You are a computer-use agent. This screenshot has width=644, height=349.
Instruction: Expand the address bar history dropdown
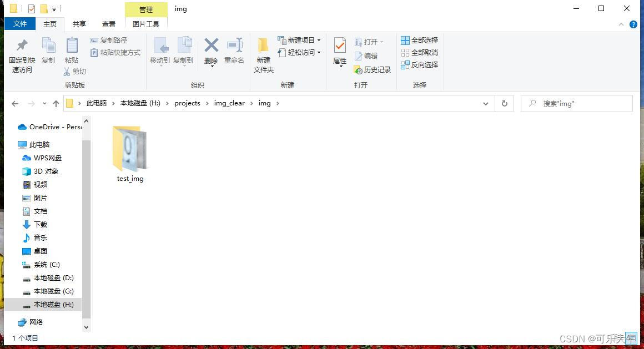point(486,104)
